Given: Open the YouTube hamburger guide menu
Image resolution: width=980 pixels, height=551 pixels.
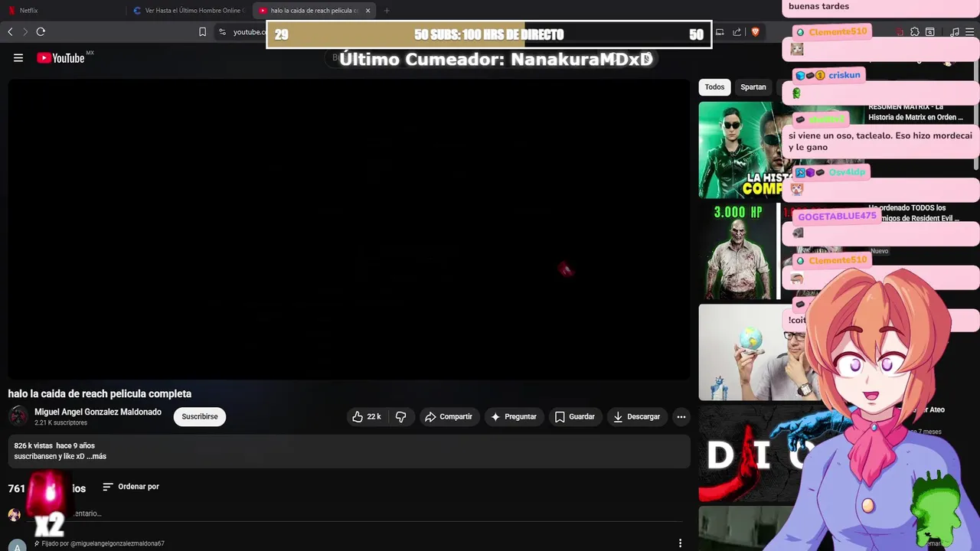Looking at the screenshot, I should (18, 57).
